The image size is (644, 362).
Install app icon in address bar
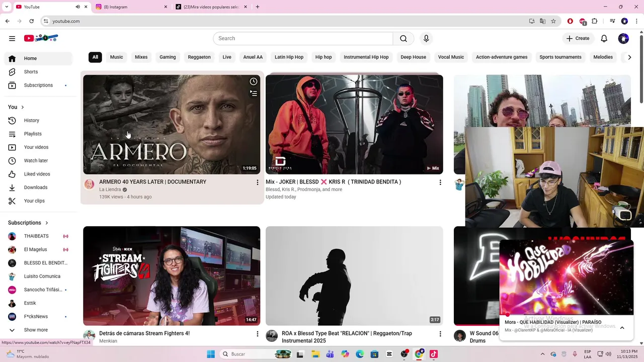532,21
